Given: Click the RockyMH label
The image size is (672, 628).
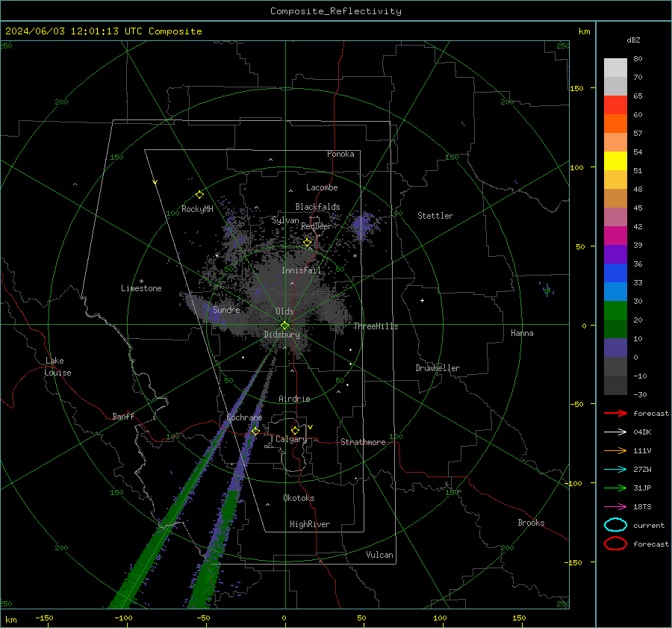Looking at the screenshot, I should [197, 209].
